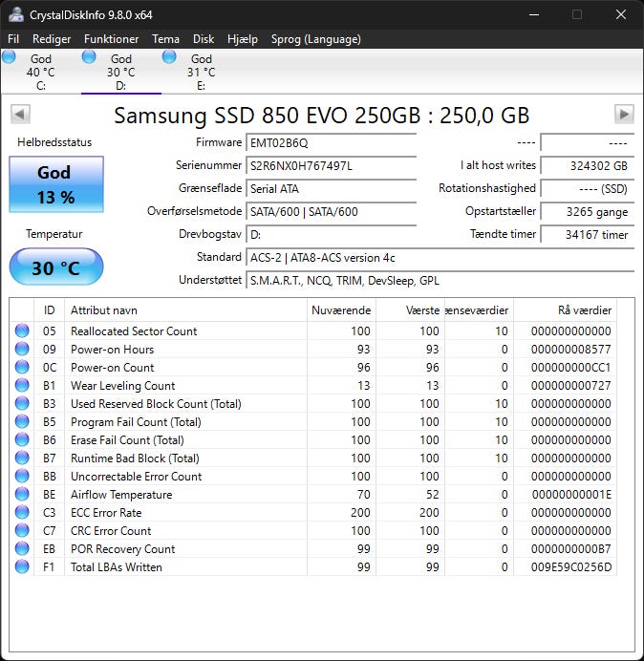The height and width of the screenshot is (661, 644).
Task: Click status orb for Reallocated Sector Count
Action: [22, 331]
